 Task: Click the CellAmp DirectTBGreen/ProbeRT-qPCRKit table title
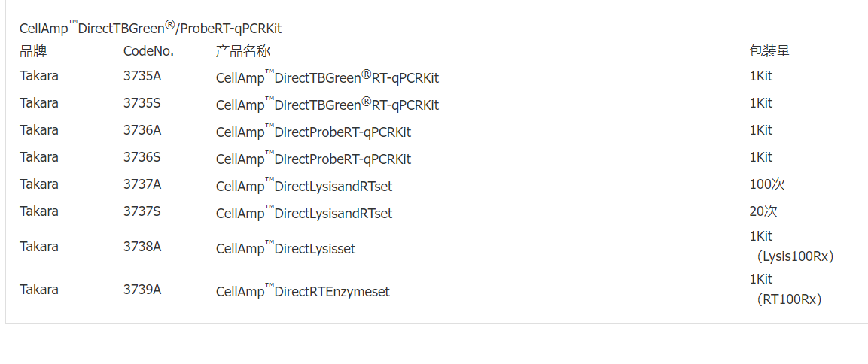(151, 28)
